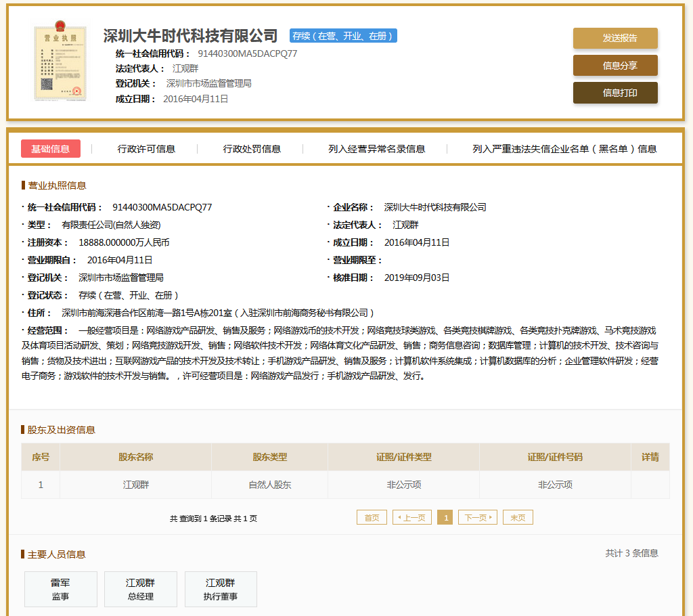Open the 江观群 总经理 personnel card
The image size is (693, 616).
click(x=140, y=589)
